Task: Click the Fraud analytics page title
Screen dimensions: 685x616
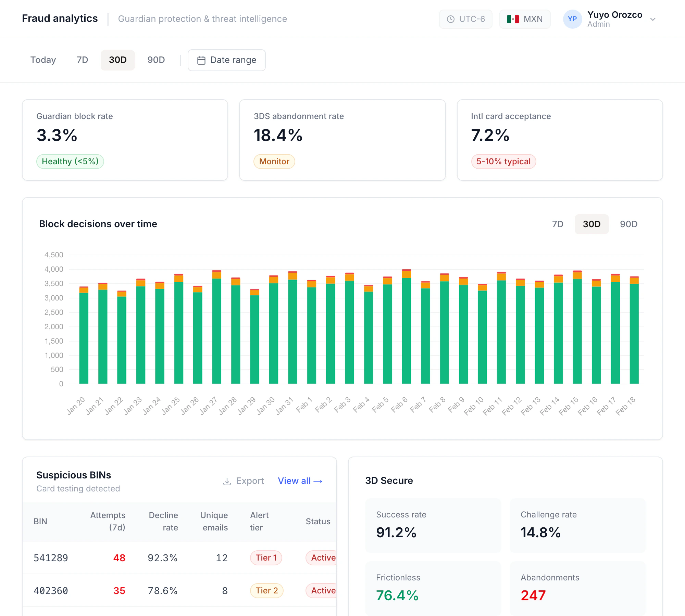Action: [60, 18]
